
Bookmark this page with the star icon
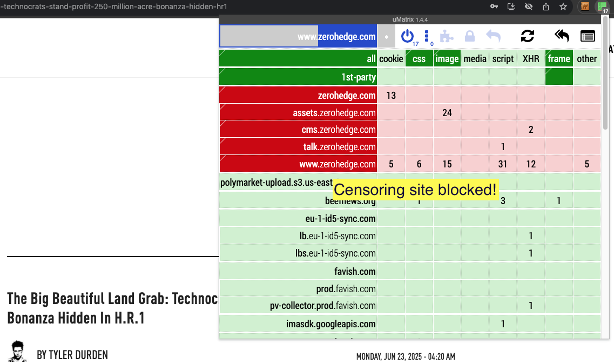click(x=563, y=6)
